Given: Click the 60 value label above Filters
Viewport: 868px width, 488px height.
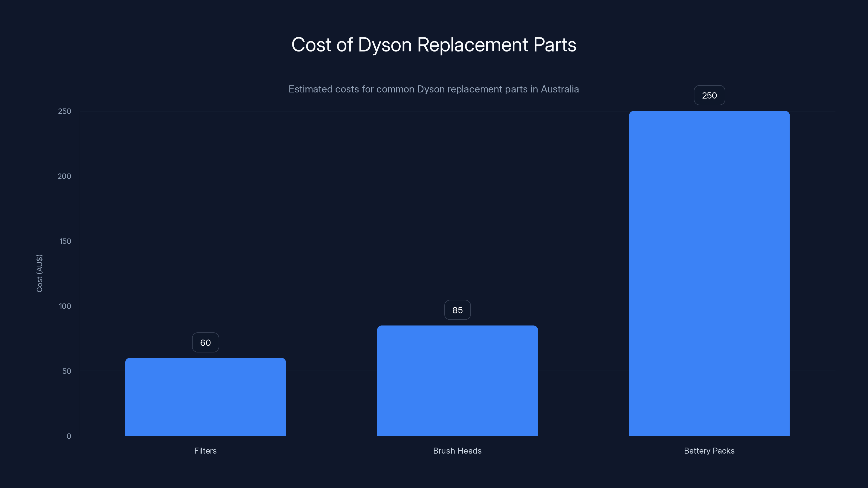Looking at the screenshot, I should click(205, 342).
